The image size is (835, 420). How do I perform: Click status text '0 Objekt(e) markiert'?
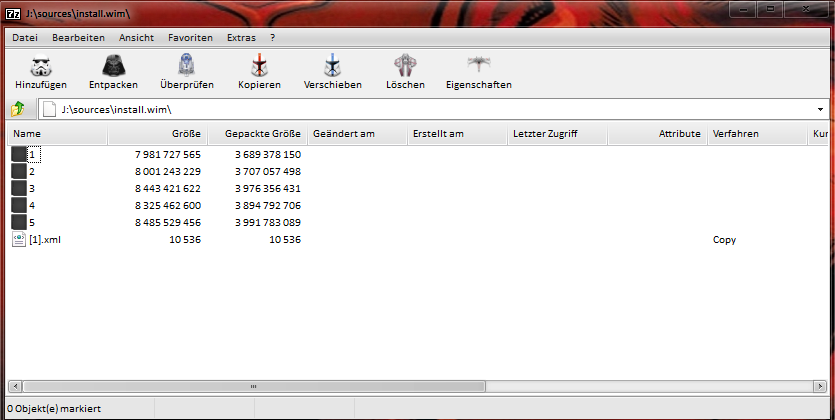point(54,409)
